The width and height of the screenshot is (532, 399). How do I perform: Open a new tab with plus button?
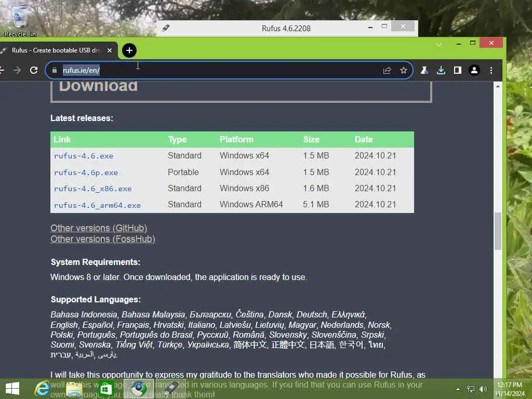129,50
